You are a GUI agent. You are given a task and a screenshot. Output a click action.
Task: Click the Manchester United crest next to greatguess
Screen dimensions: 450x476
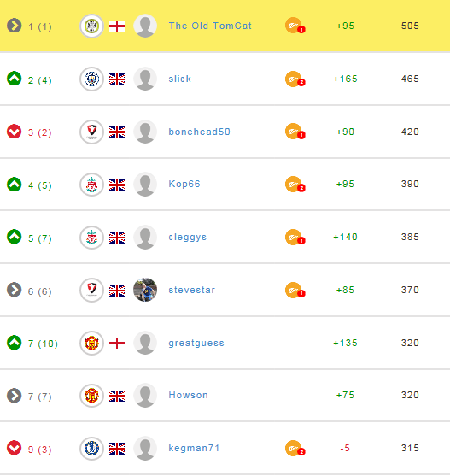click(91, 343)
